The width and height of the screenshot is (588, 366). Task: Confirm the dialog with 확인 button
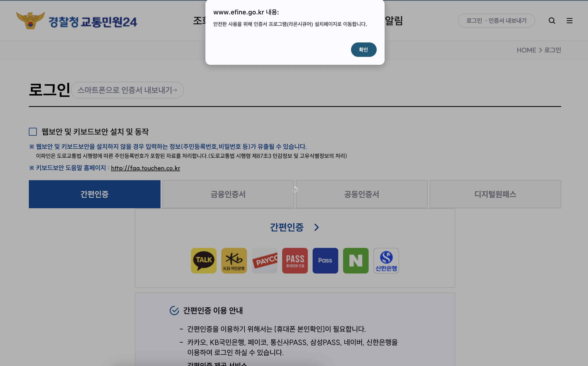click(364, 49)
